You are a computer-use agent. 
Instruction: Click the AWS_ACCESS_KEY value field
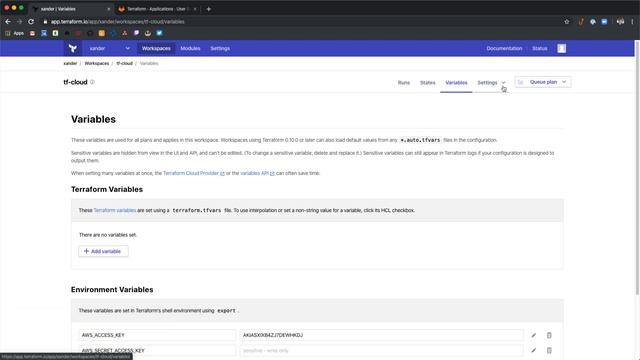point(381,335)
